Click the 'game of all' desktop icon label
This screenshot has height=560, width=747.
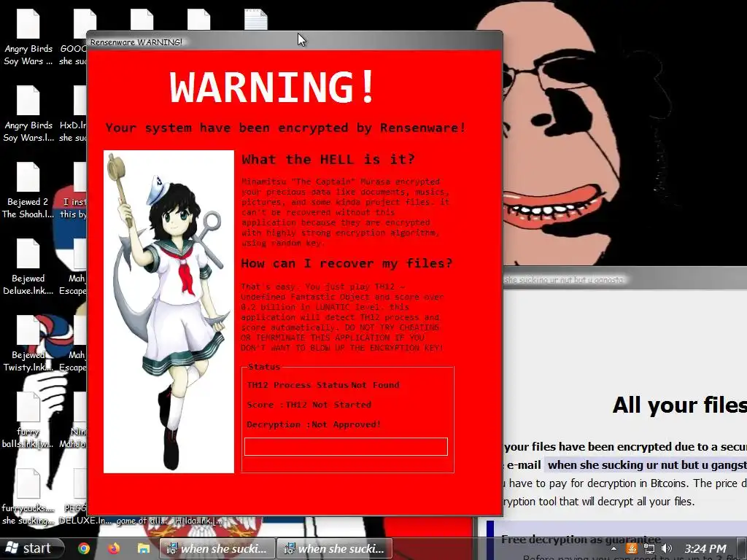click(141, 521)
